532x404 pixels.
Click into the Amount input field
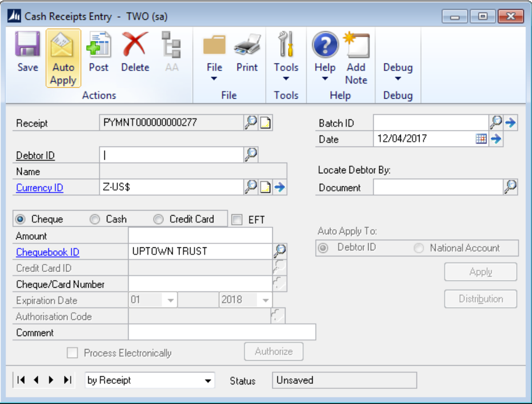click(x=200, y=236)
